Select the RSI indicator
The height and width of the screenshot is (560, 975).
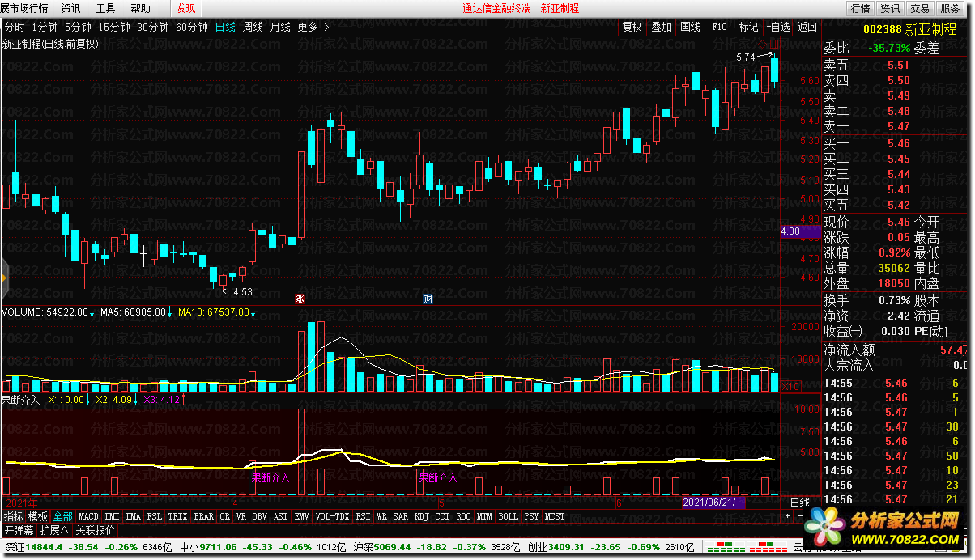364,516
